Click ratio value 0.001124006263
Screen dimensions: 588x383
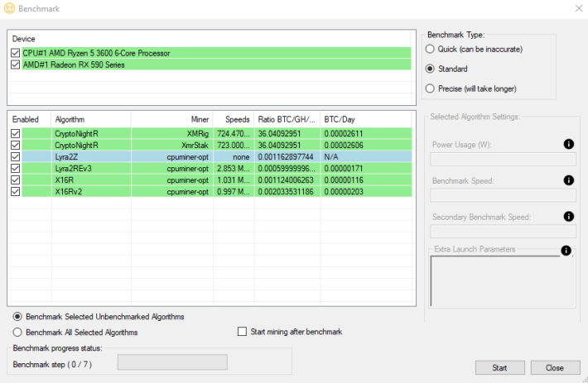pos(286,180)
